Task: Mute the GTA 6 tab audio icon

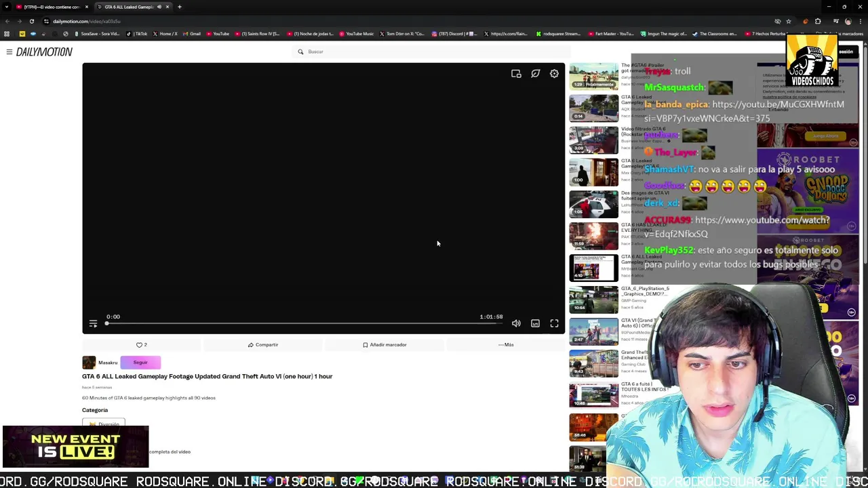Action: (x=159, y=7)
